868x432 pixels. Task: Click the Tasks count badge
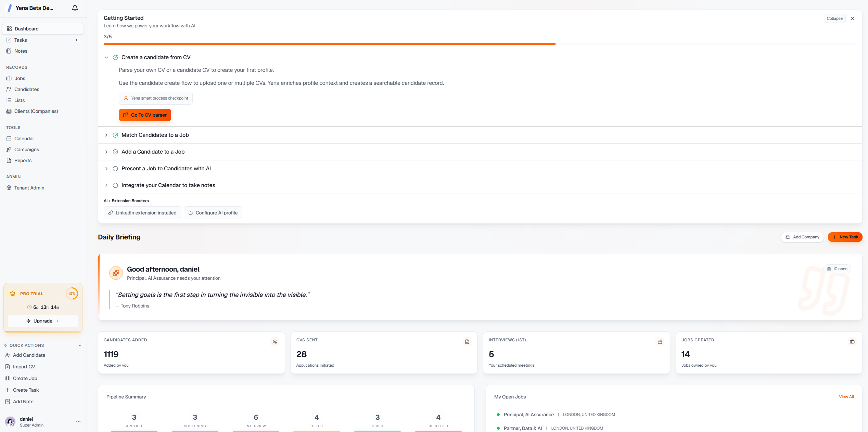[76, 40]
